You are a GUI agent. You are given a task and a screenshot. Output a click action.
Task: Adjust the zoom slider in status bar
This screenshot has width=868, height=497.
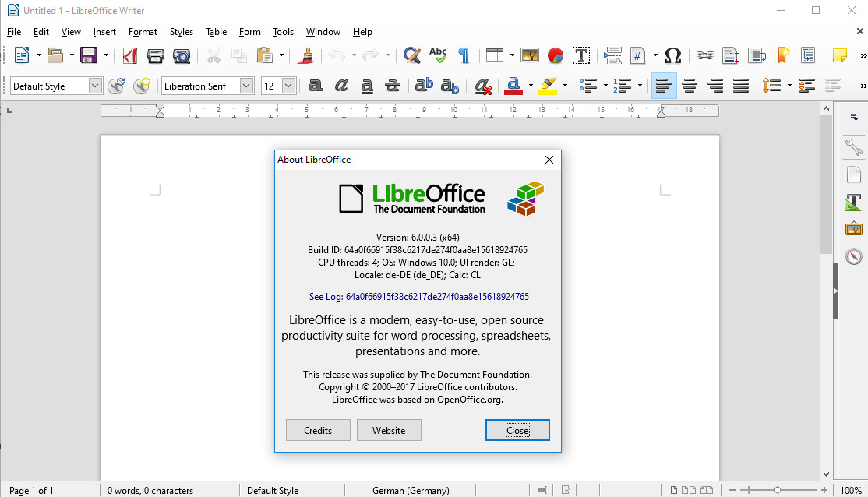pyautogui.click(x=778, y=490)
